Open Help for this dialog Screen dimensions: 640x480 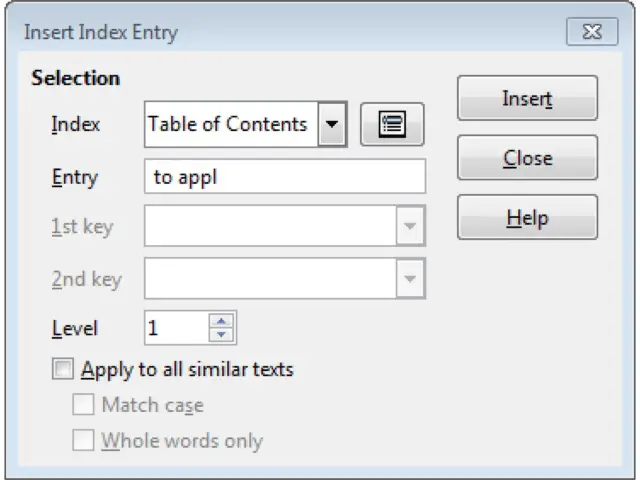[x=527, y=217]
